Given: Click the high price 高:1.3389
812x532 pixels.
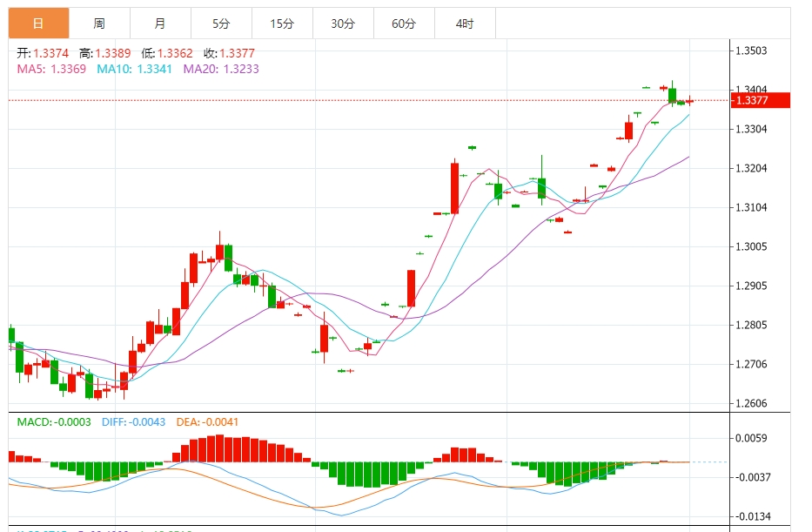Looking at the screenshot, I should tap(104, 53).
